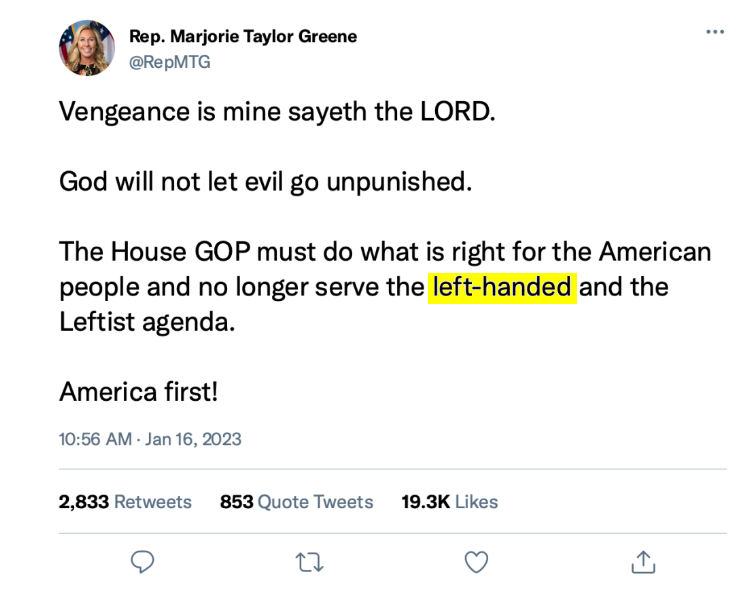Retweet this tweet using the arrows icon
This screenshot has width=746, height=602.
310,562
